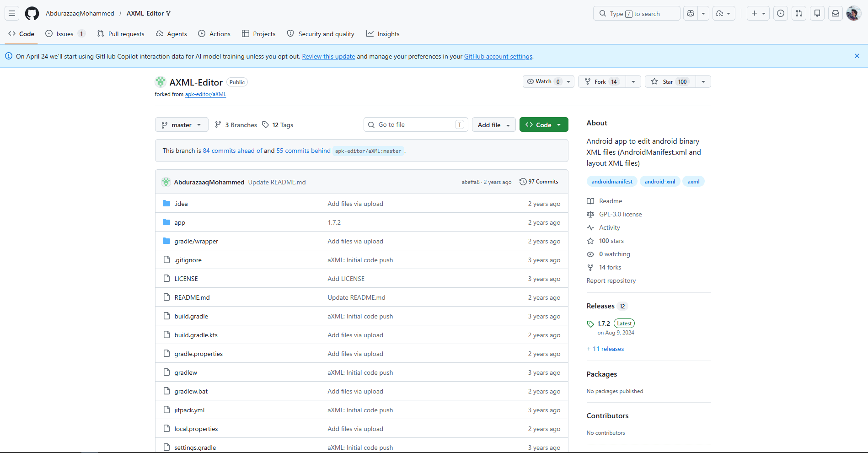Click the Report repository link
This screenshot has height=453, width=868.
pyautogui.click(x=611, y=280)
